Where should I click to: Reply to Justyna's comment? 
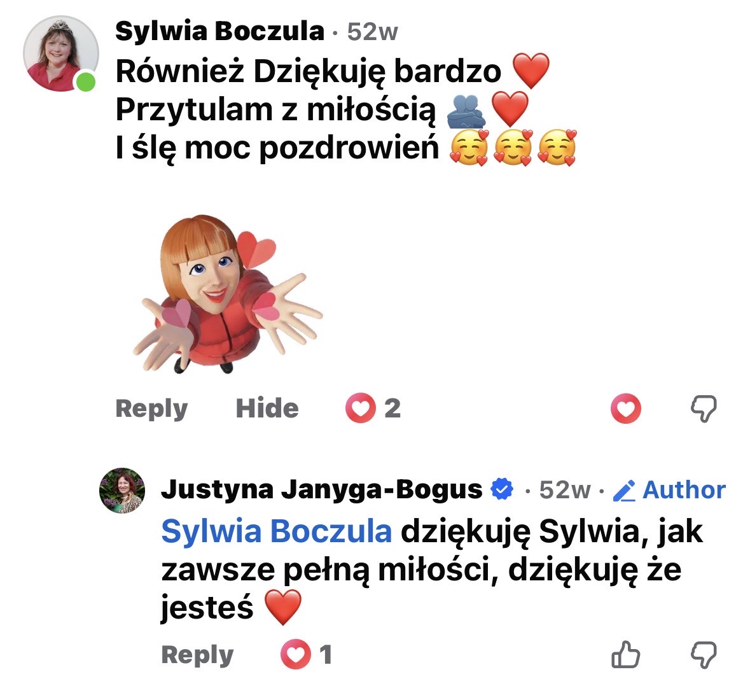pyautogui.click(x=197, y=655)
